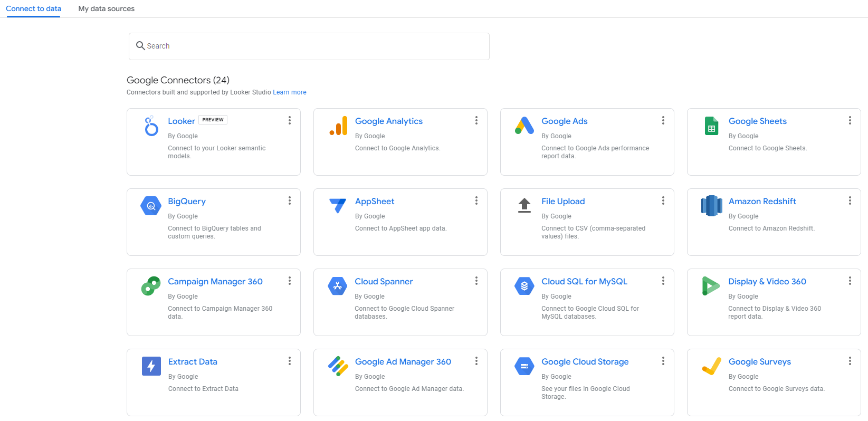868x421 pixels.
Task: Click the Google Cloud Storage icon
Action: click(x=524, y=366)
